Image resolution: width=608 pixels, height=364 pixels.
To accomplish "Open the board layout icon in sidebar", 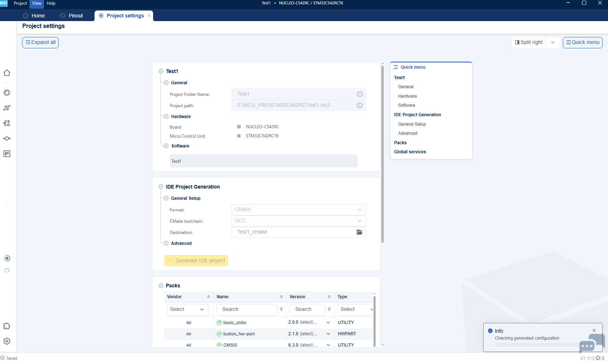I will click(7, 154).
